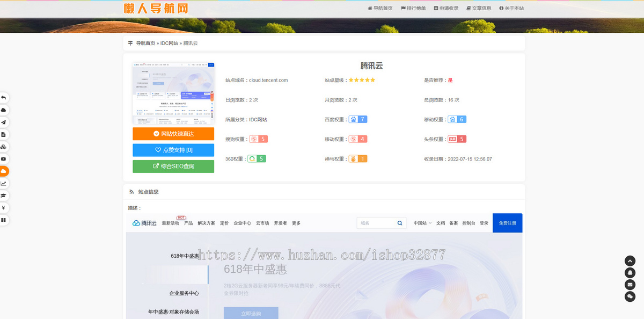Click the Shenma weight badge showing 1
644x319 pixels.
click(x=358, y=159)
